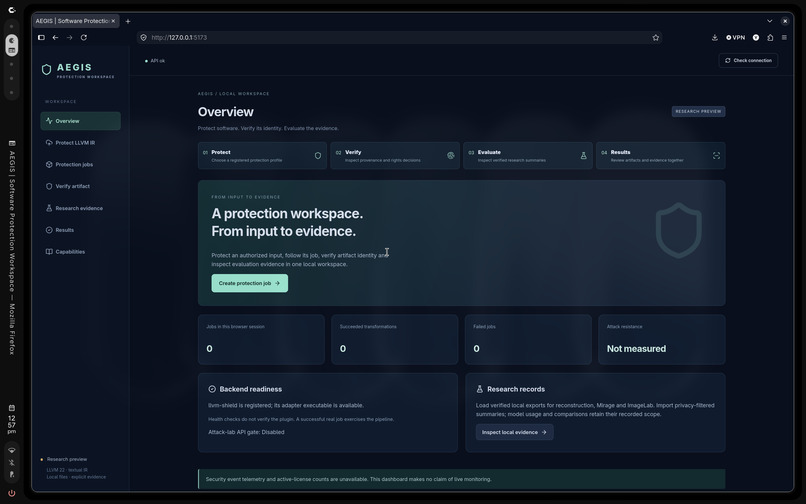Screen dimensions: 806x504
Task: Click the Jobs in this browser session card
Action: coord(261,339)
